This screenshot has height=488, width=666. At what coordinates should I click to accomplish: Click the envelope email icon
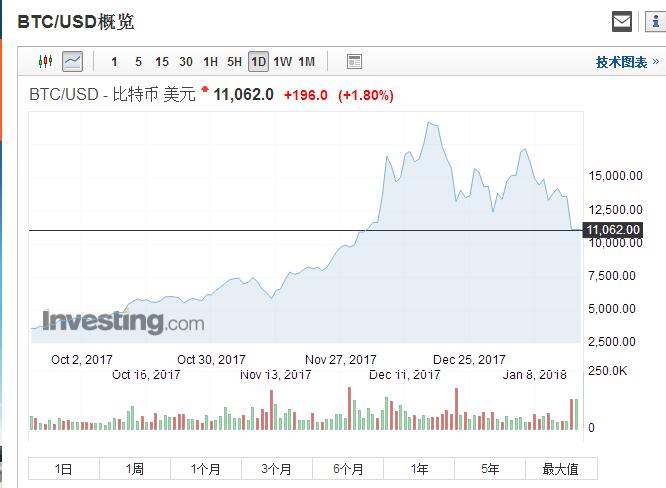[x=622, y=21]
